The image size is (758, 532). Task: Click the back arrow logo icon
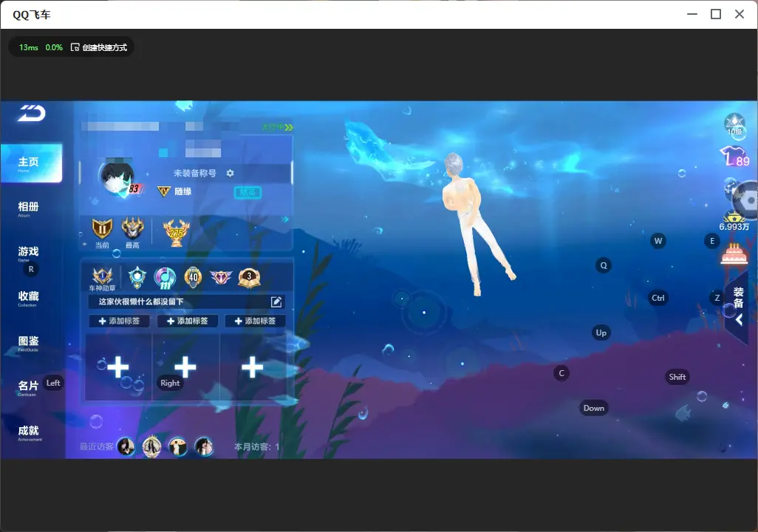pyautogui.click(x=32, y=113)
